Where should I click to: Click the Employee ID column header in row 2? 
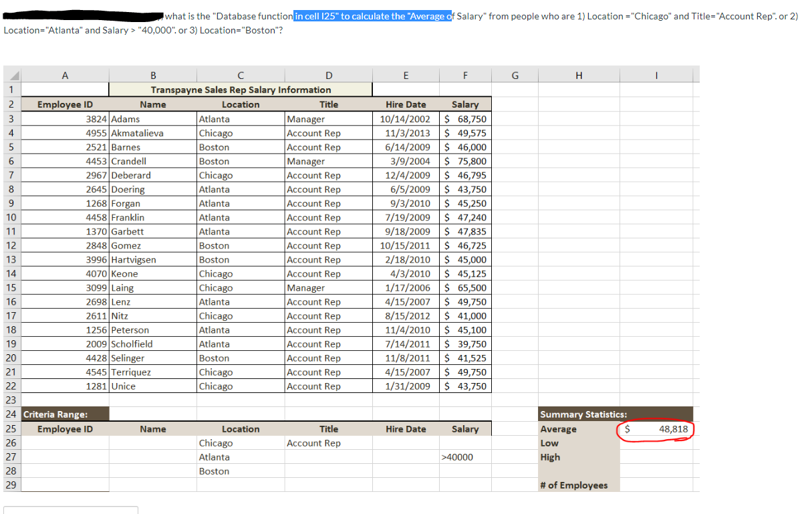point(64,104)
